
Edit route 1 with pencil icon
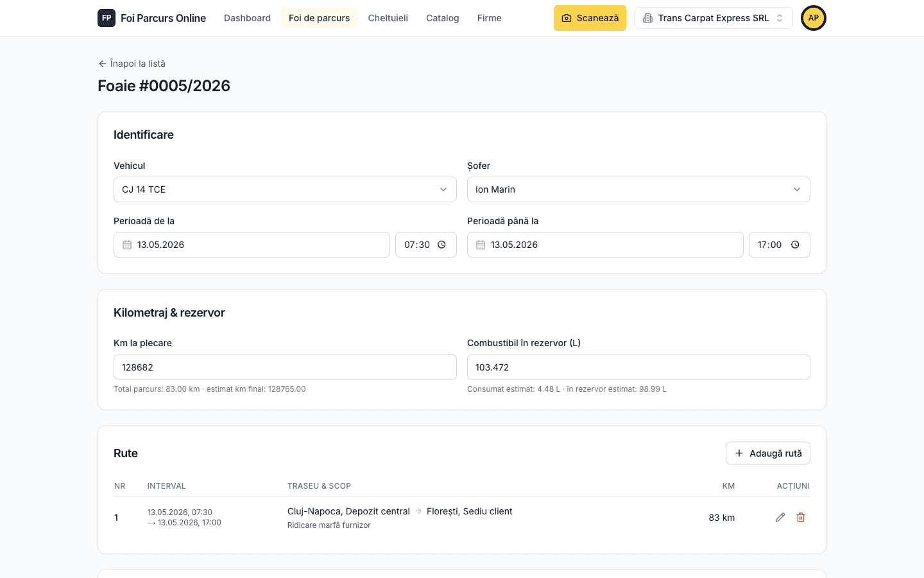pyautogui.click(x=780, y=518)
